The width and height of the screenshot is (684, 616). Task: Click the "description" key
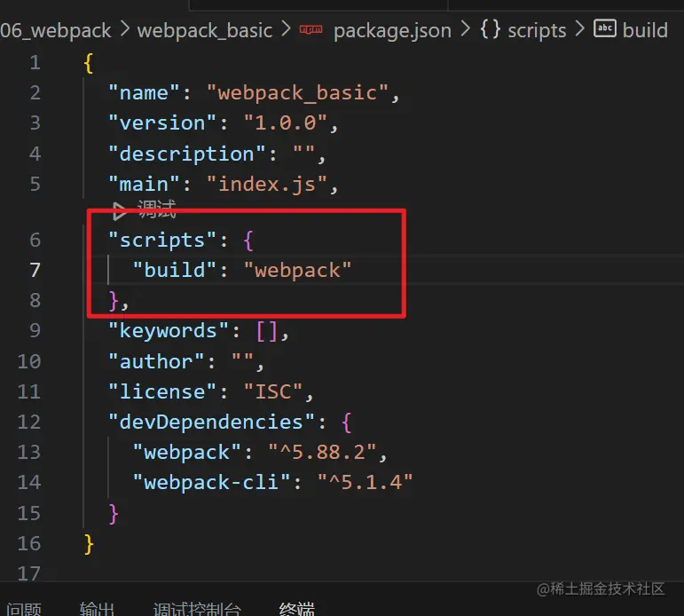tap(186, 154)
